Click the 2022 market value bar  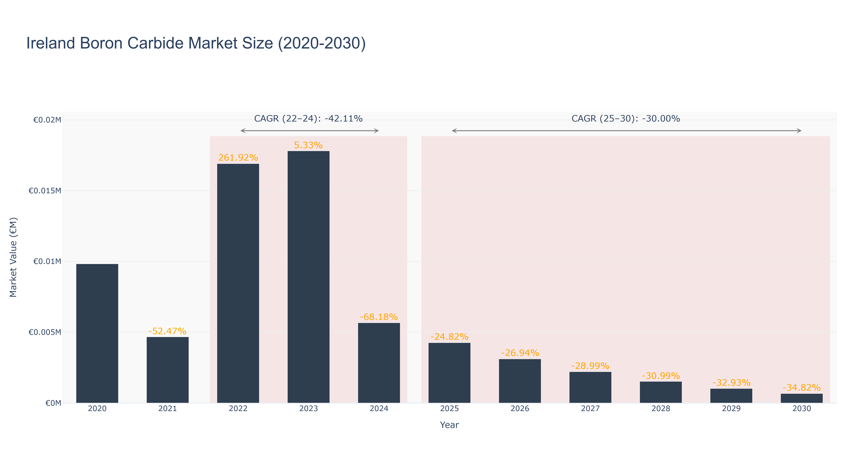tap(238, 283)
